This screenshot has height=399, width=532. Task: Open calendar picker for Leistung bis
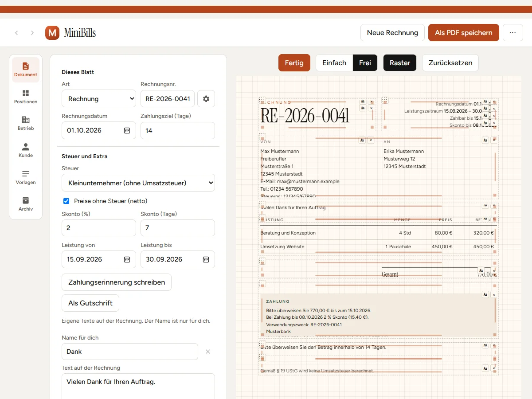(206, 259)
